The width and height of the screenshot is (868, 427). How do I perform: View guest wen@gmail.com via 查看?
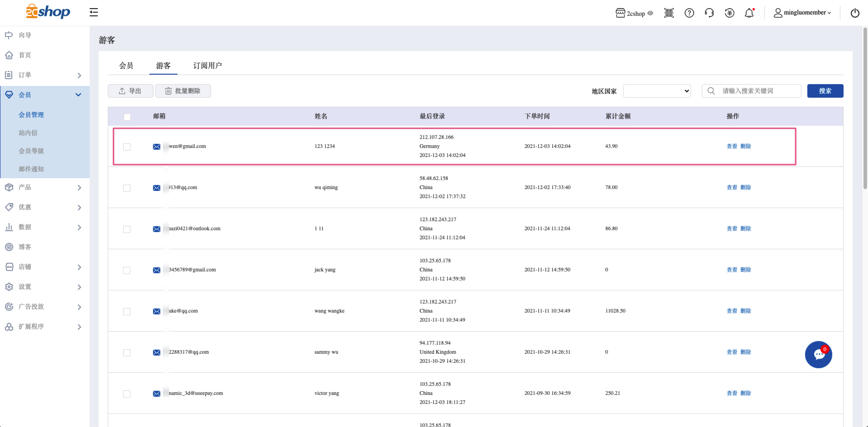[732, 146]
